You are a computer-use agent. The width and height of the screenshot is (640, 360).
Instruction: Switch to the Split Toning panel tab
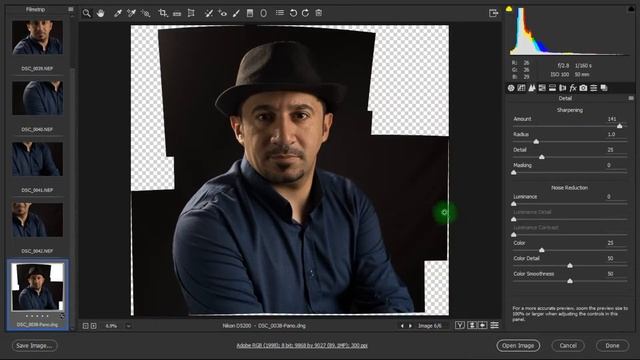pyautogui.click(x=552, y=88)
